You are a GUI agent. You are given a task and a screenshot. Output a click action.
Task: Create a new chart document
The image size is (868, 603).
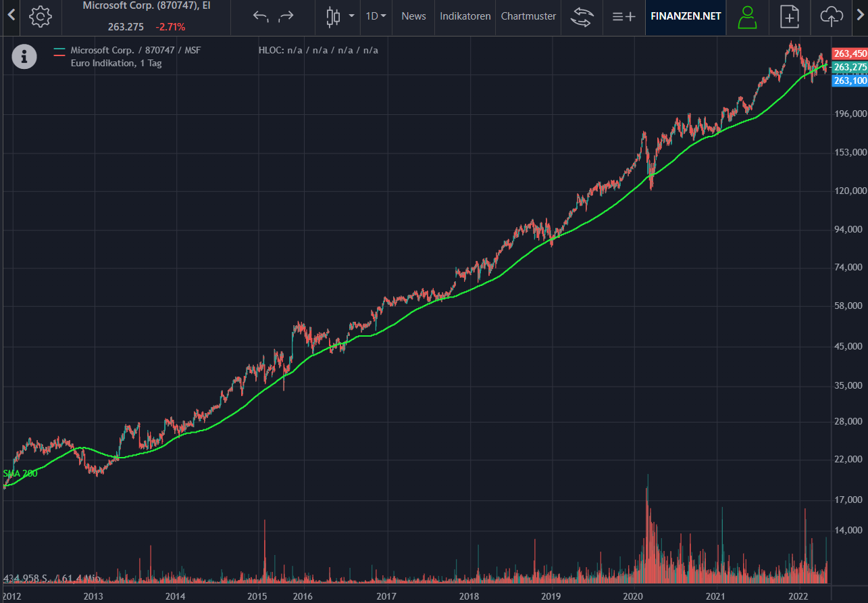789,16
